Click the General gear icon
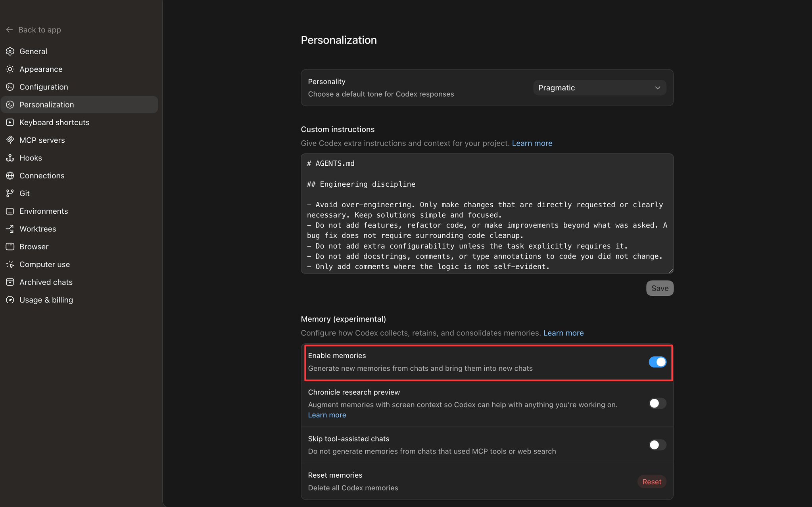 click(x=10, y=52)
